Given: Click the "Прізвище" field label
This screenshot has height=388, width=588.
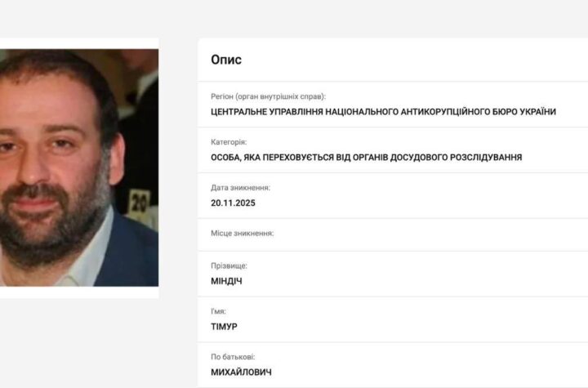Looking at the screenshot, I should point(229,265).
